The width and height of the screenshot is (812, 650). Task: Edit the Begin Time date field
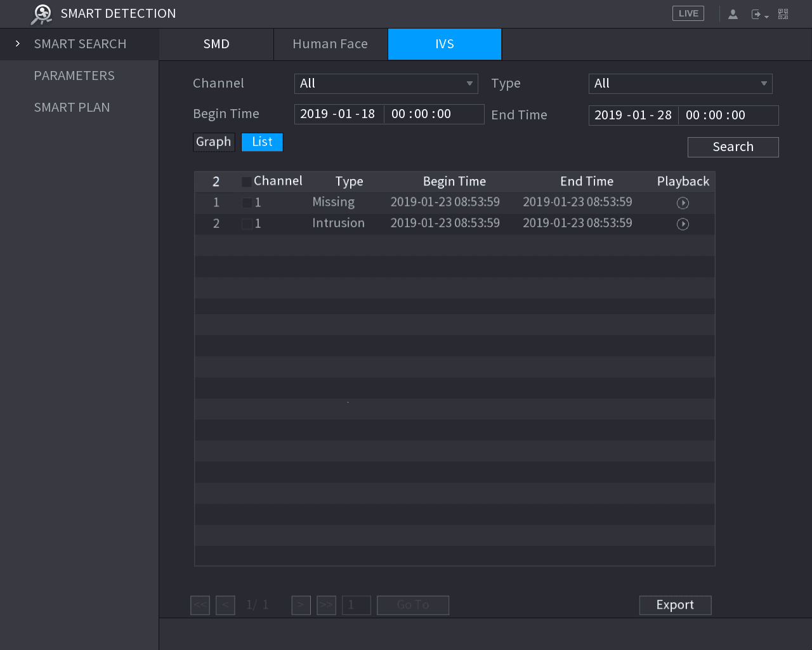[339, 114]
